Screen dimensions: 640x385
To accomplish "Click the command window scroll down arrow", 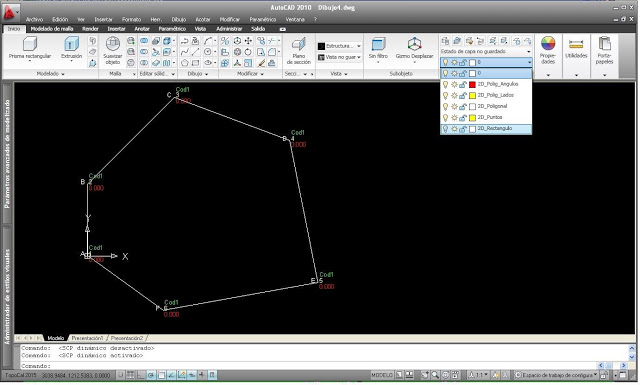I will (x=631, y=358).
